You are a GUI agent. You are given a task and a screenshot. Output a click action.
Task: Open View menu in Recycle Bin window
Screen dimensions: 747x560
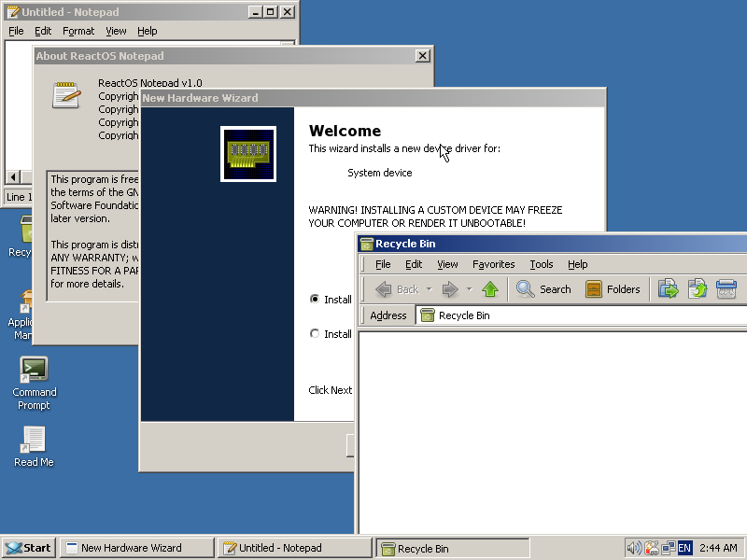[x=447, y=264]
